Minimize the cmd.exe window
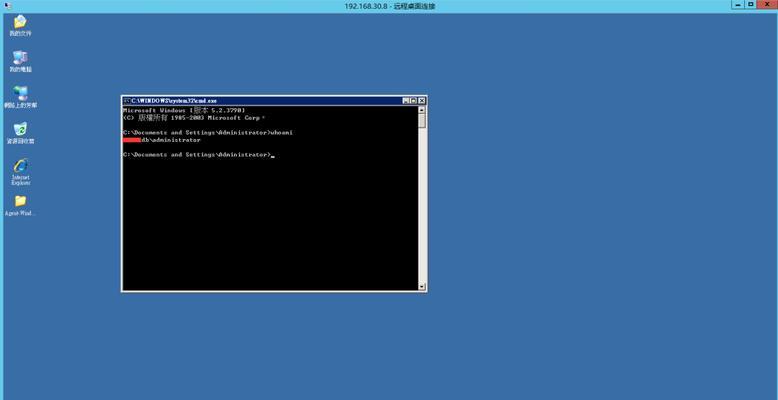This screenshot has width=778, height=400. tap(406, 101)
